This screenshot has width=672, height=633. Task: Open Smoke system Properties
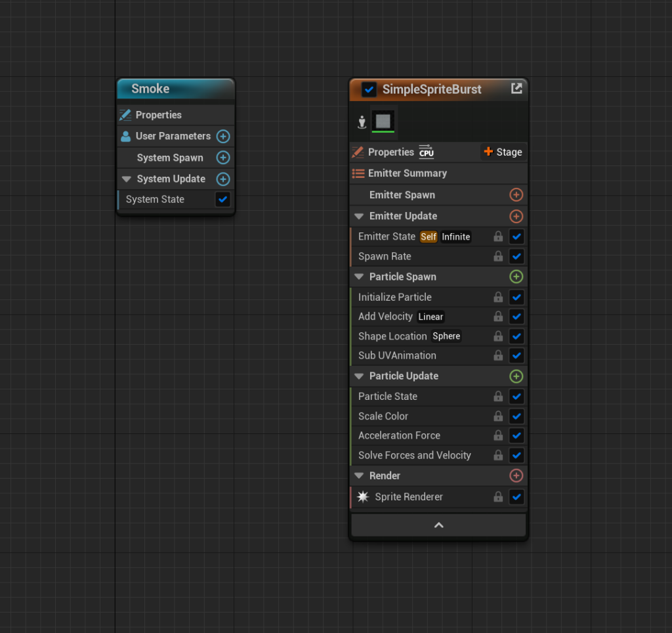[x=158, y=115]
